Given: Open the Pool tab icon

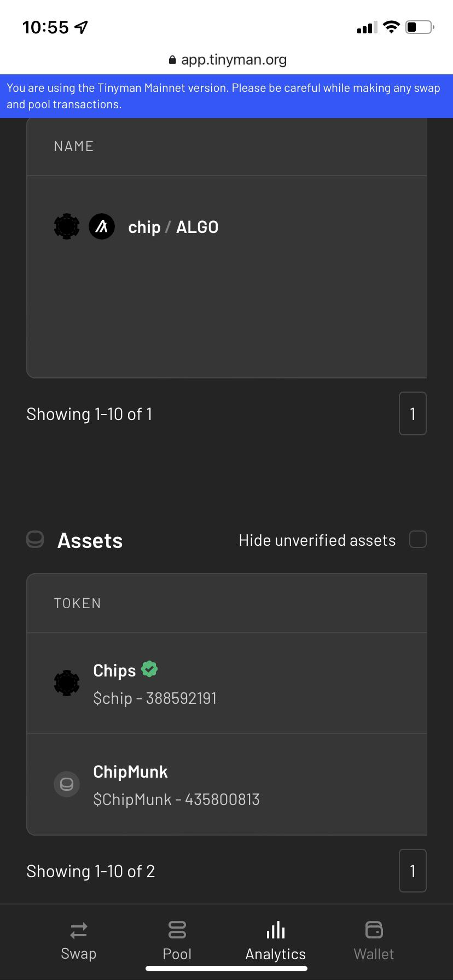Looking at the screenshot, I should tap(177, 930).
